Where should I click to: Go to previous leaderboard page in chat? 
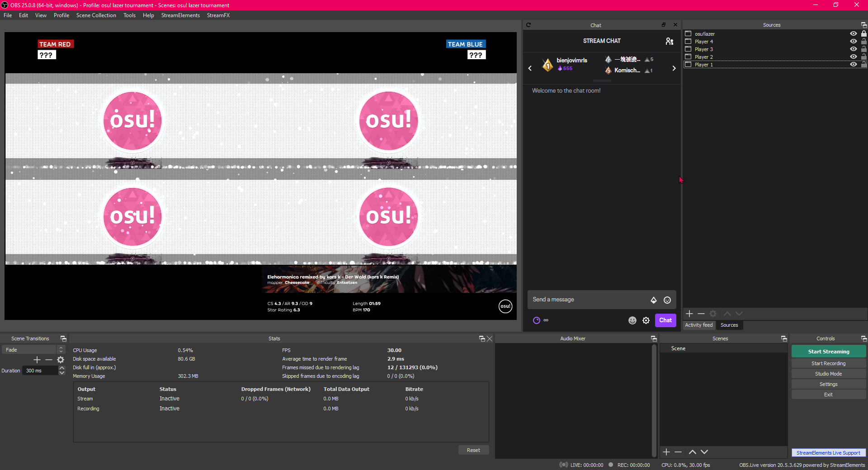(x=530, y=68)
